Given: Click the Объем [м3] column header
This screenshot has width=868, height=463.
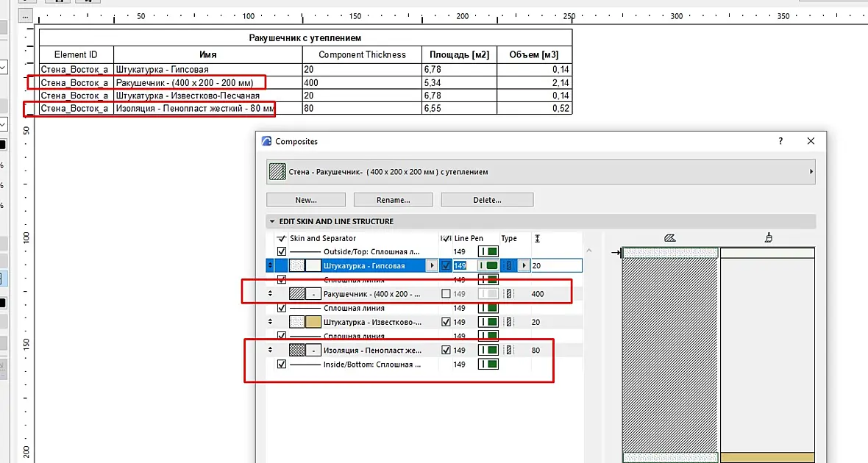Looking at the screenshot, I should (x=534, y=55).
